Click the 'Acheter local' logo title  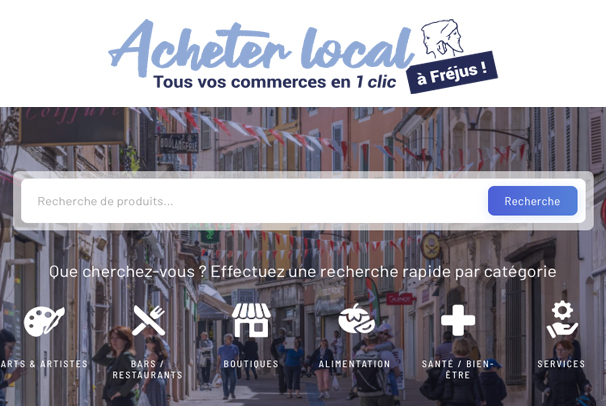click(x=261, y=47)
